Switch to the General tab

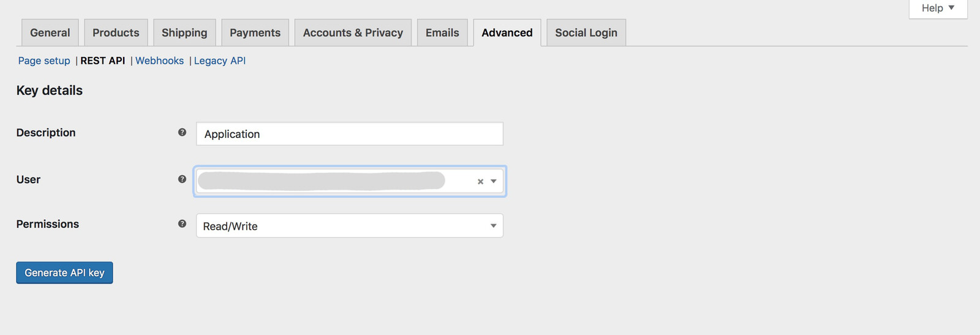click(50, 33)
